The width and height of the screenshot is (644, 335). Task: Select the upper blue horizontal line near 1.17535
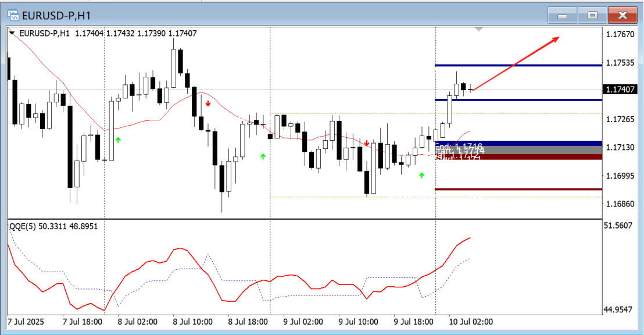pos(558,65)
